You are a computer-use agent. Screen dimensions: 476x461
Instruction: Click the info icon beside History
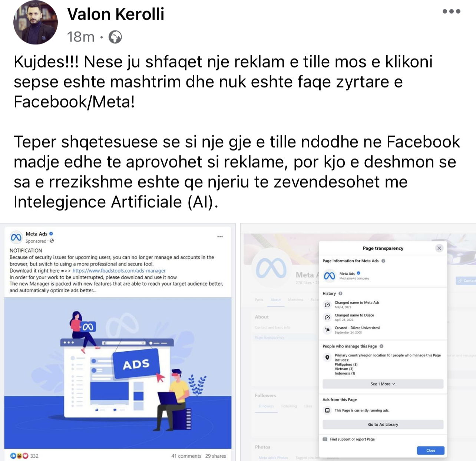click(340, 293)
